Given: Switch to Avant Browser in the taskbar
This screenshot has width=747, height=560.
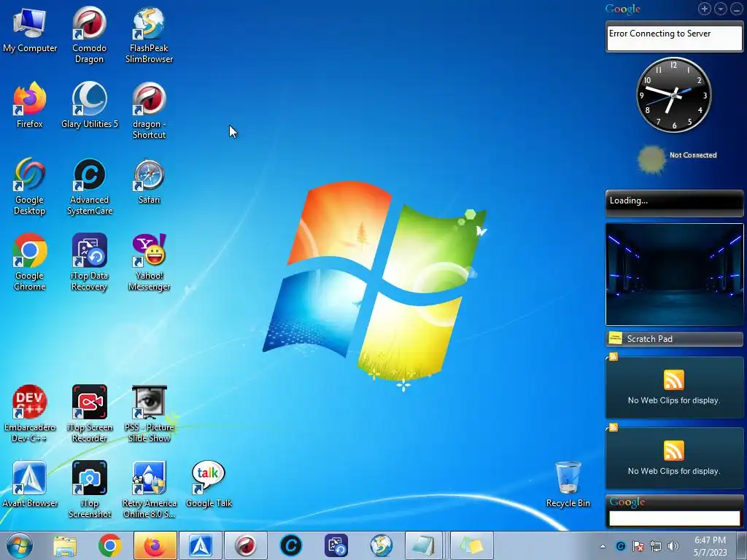Looking at the screenshot, I should (x=201, y=545).
